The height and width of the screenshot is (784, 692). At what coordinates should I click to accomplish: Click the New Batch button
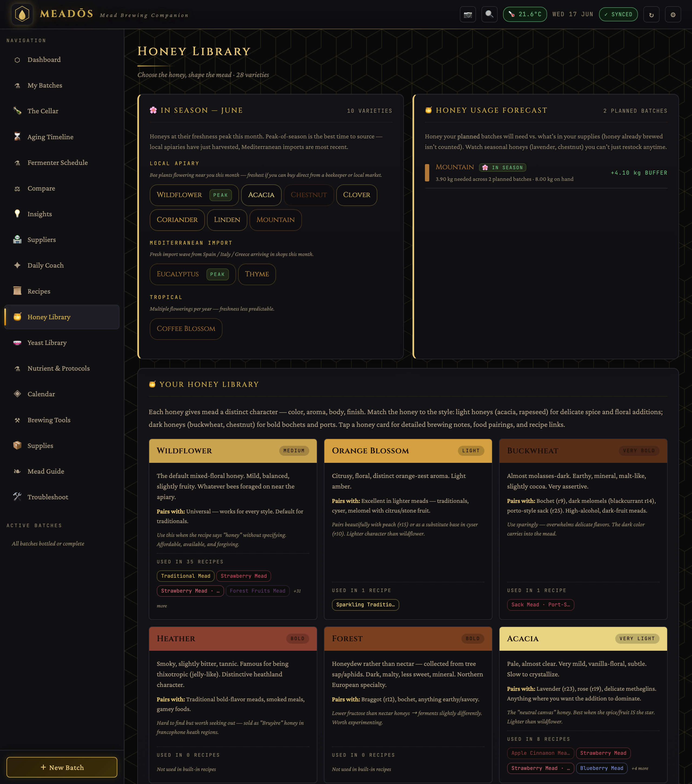tap(62, 767)
